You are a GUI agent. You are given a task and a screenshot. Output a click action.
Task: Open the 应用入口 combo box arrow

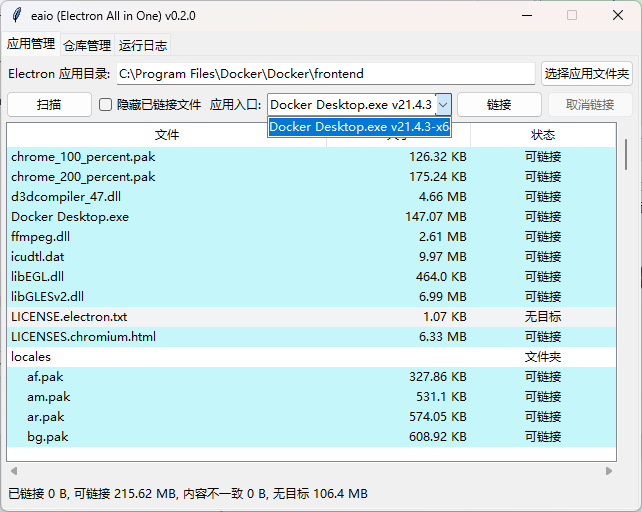coord(443,105)
